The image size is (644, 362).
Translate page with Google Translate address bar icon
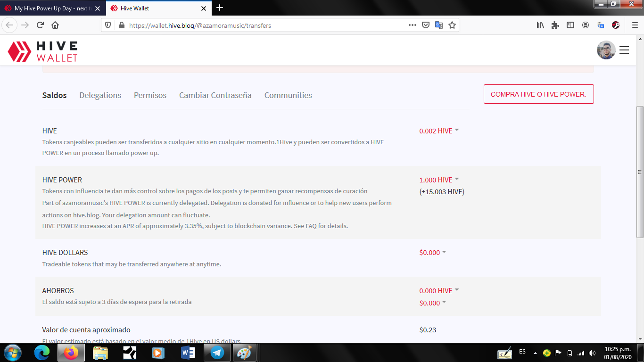pyautogui.click(x=439, y=25)
